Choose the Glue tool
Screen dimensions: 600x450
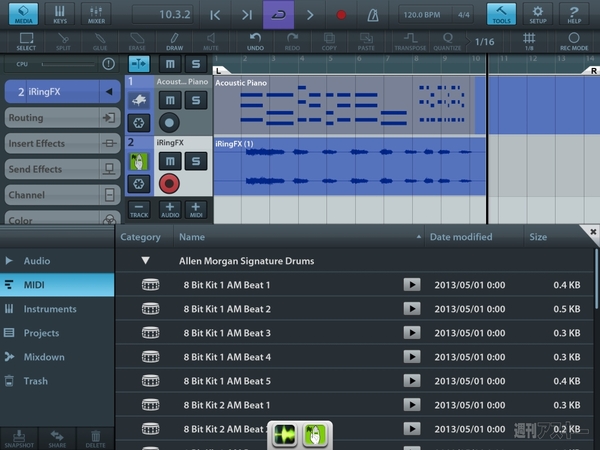click(x=100, y=41)
